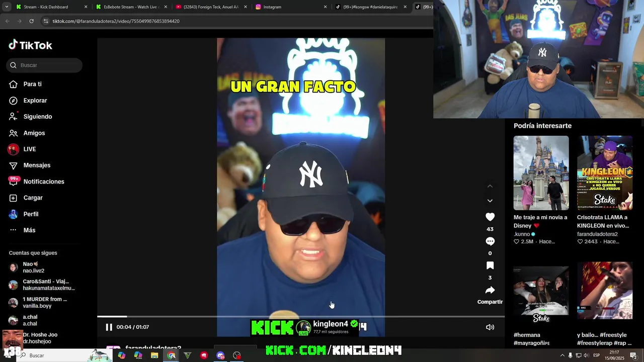Open followed account vanilla.boyy
The height and width of the screenshot is (362, 644).
pyautogui.click(x=38, y=303)
